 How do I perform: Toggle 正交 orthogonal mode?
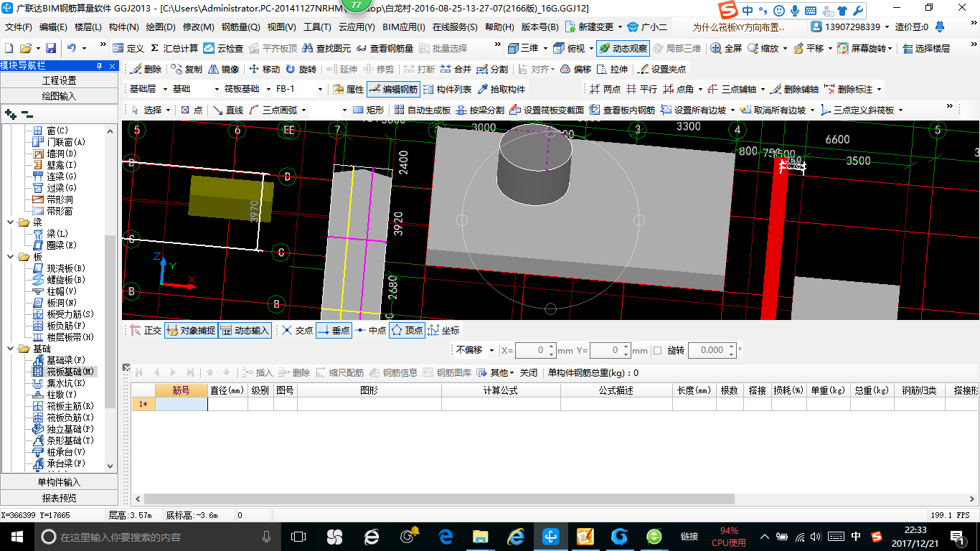146,330
